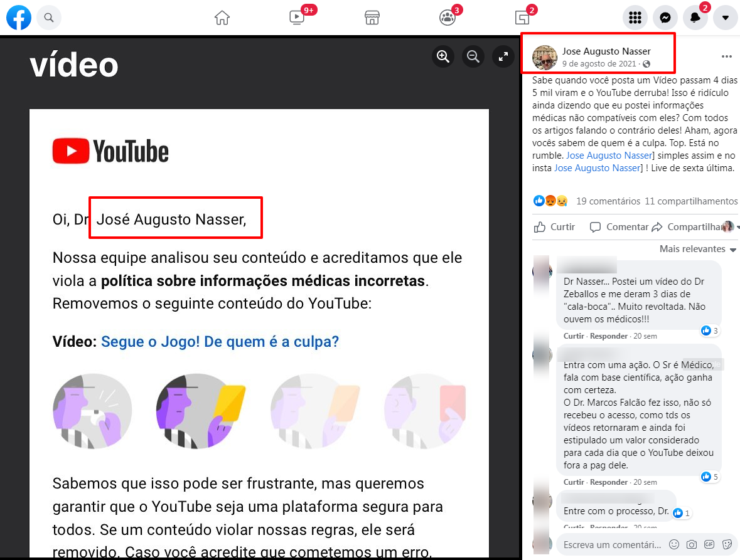Open the Jose Augusto Nasser author name
Screen dimensions: 740x560
click(x=606, y=51)
